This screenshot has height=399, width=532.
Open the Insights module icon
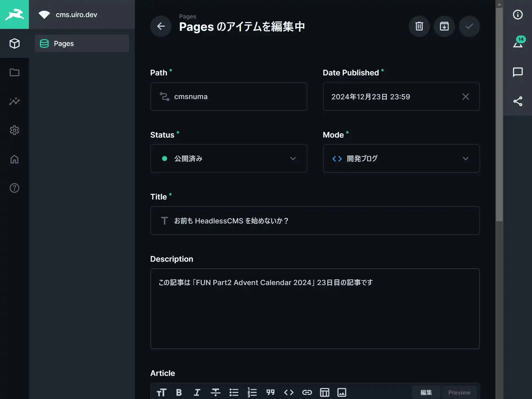[14, 101]
